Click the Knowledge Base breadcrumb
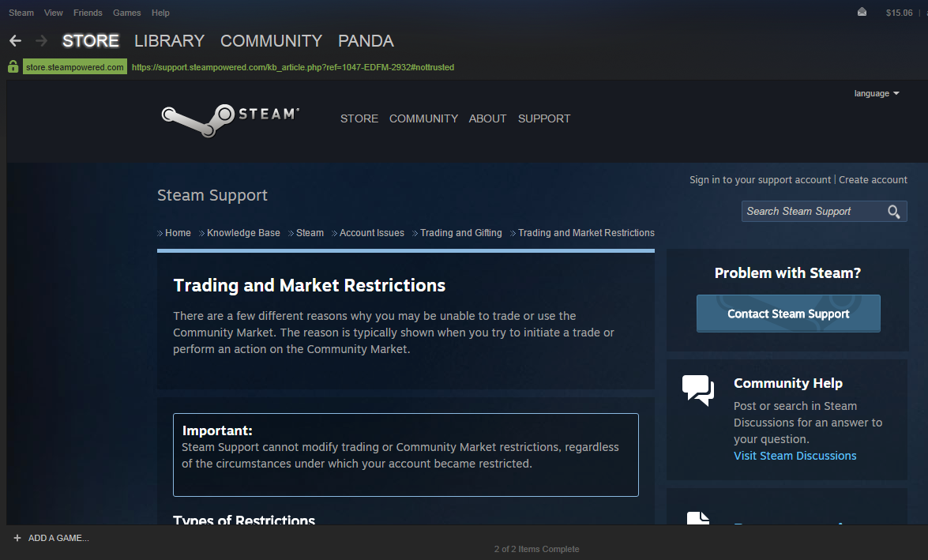 click(x=243, y=233)
